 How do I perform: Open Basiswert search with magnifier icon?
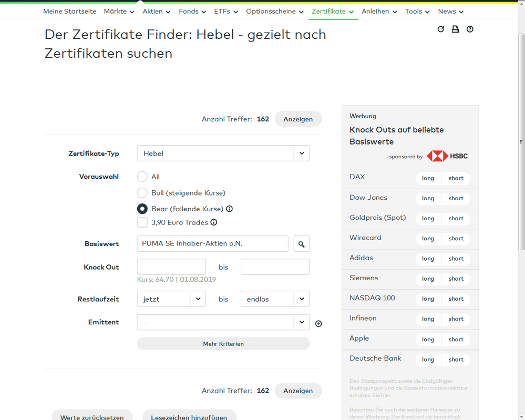(301, 243)
